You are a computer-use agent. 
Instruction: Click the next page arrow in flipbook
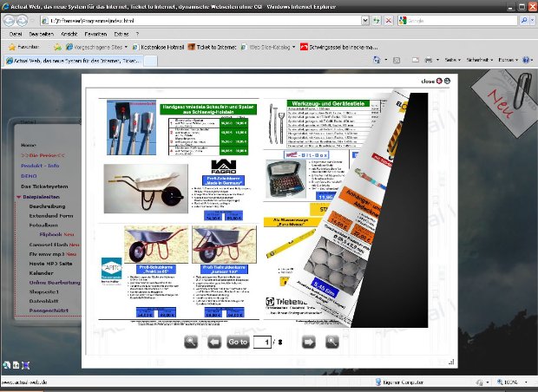pos(308,342)
